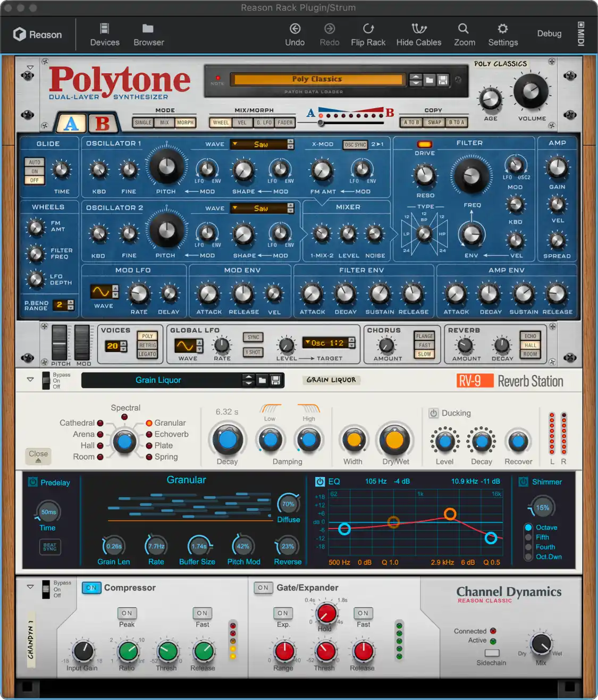Open Settings from toolbar
This screenshot has height=700, width=598.
tap(503, 35)
